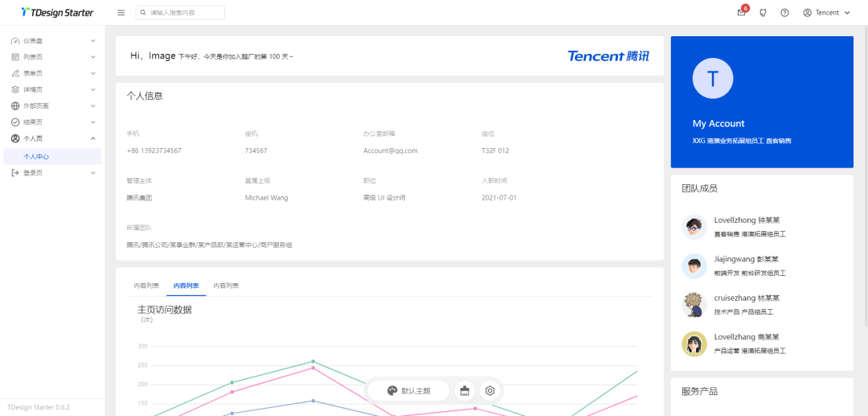Click the magnifier search icon
Viewport: 868px width, 416px height.
tap(143, 13)
